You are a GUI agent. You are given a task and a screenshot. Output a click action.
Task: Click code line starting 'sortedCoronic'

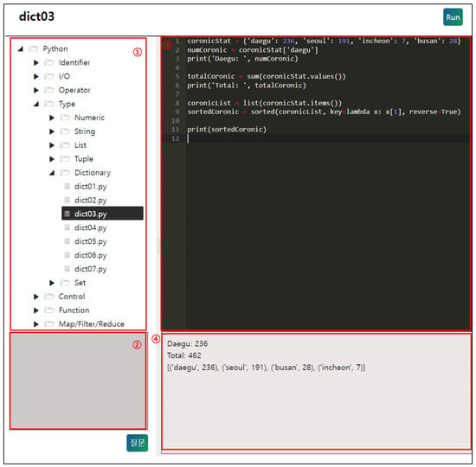tap(324, 112)
